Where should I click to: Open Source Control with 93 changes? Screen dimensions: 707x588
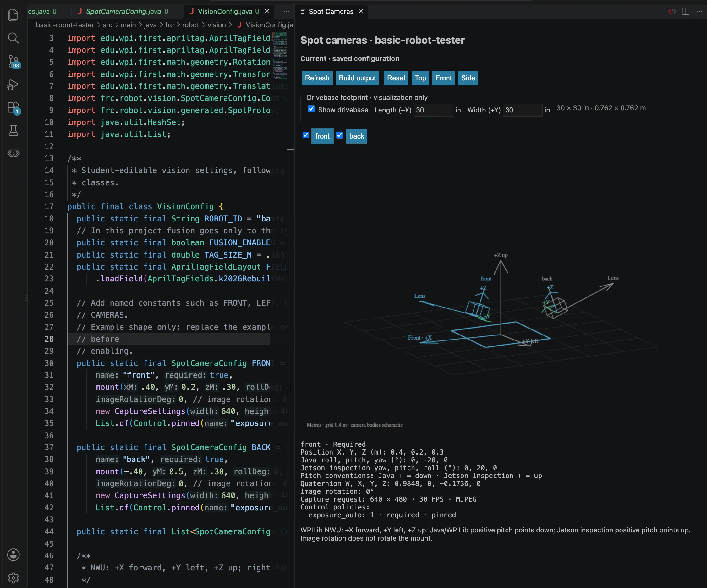(14, 62)
